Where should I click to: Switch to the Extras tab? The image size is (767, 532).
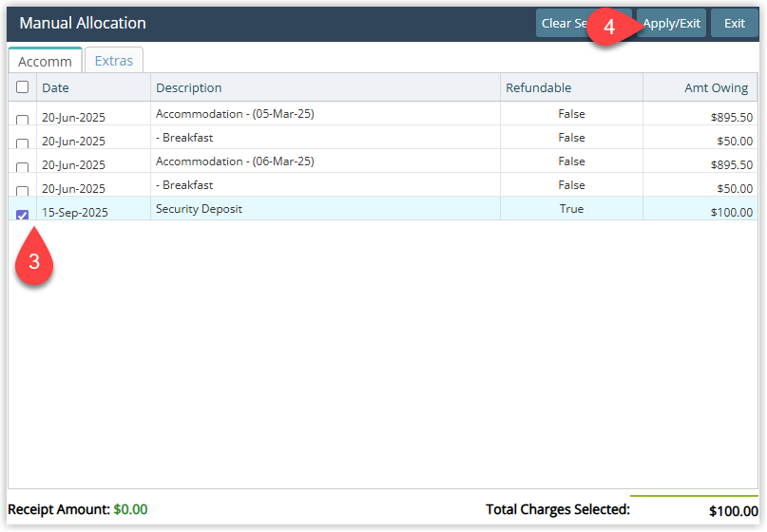click(113, 61)
